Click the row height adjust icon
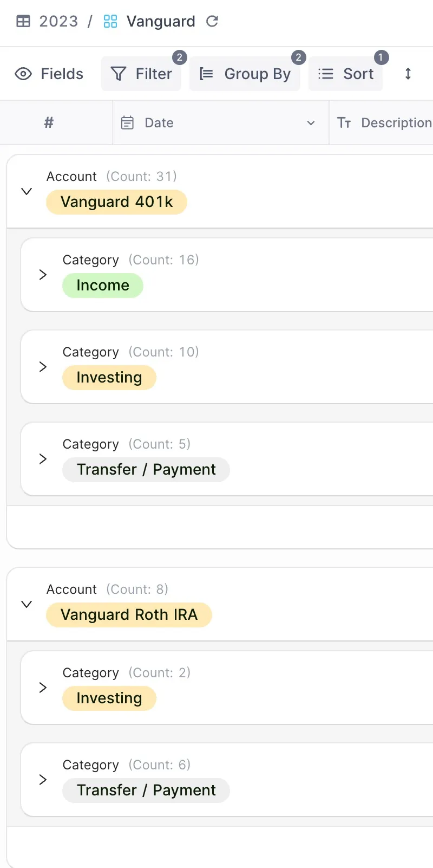The height and width of the screenshot is (868, 433). [x=408, y=74]
